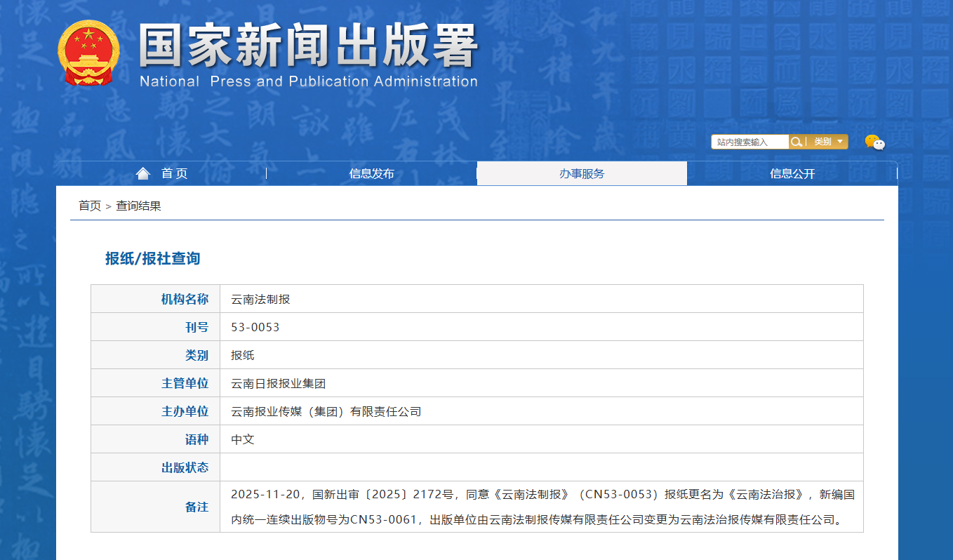Go to the 首页 navigation tab
Viewport: 953px width, 560px height.
point(174,173)
